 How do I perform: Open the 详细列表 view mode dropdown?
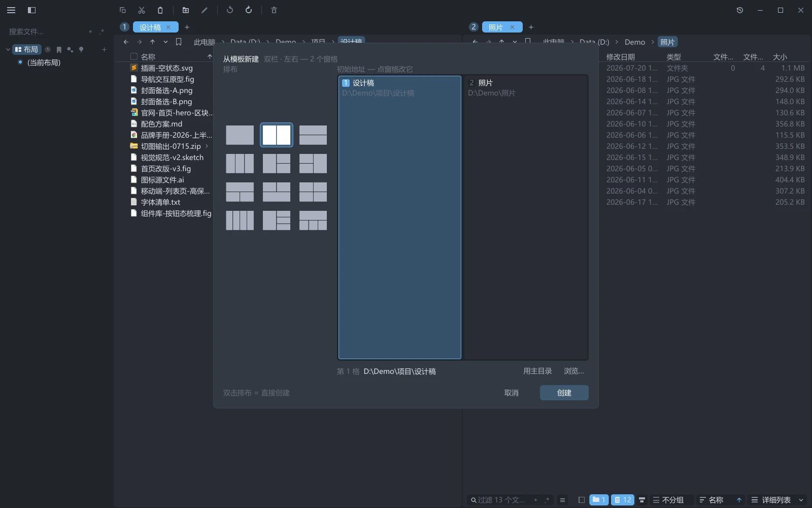[777, 500]
